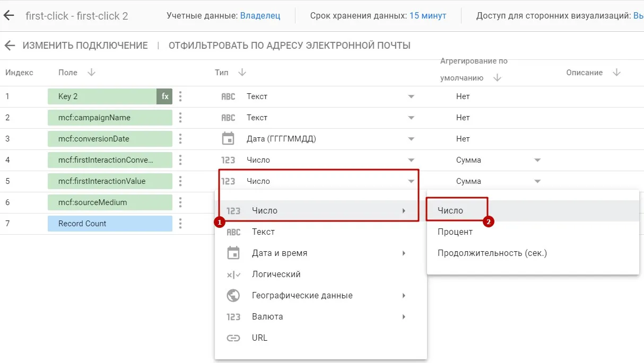Select Число category in type menu
This screenshot has width=644, height=363.
pos(321,211)
